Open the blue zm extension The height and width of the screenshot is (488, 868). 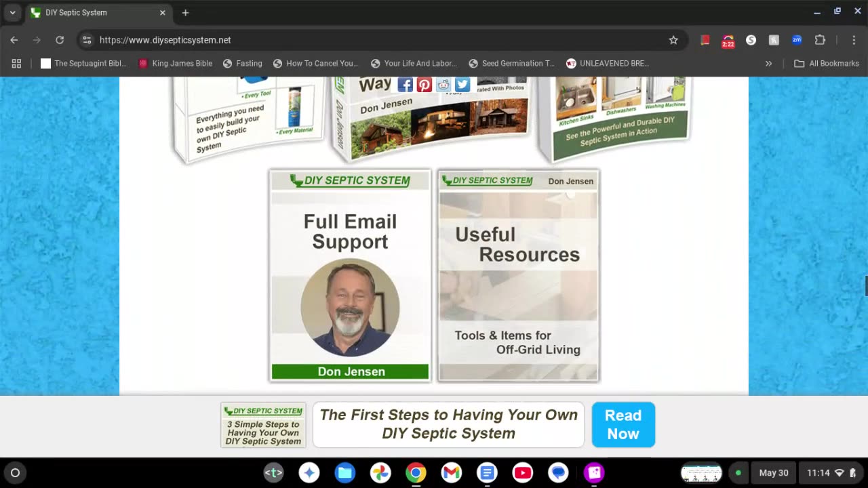click(797, 40)
